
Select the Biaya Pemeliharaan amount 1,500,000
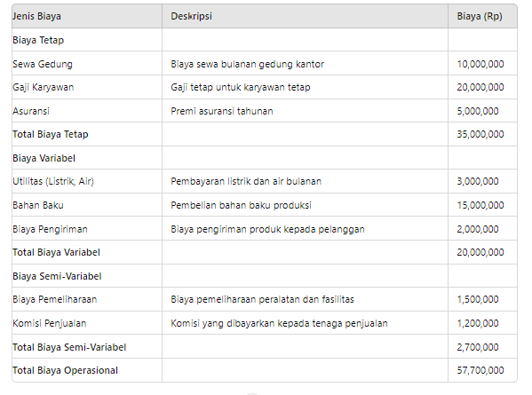tap(478, 299)
